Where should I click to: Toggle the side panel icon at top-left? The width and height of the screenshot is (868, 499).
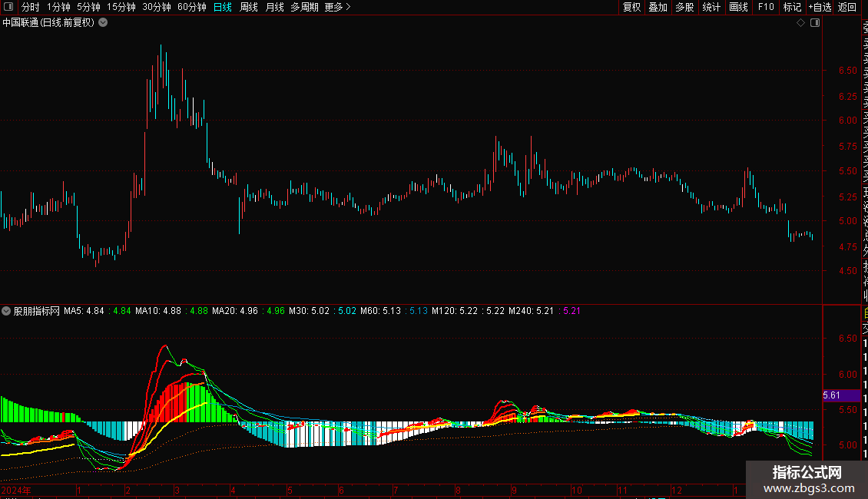8,7
